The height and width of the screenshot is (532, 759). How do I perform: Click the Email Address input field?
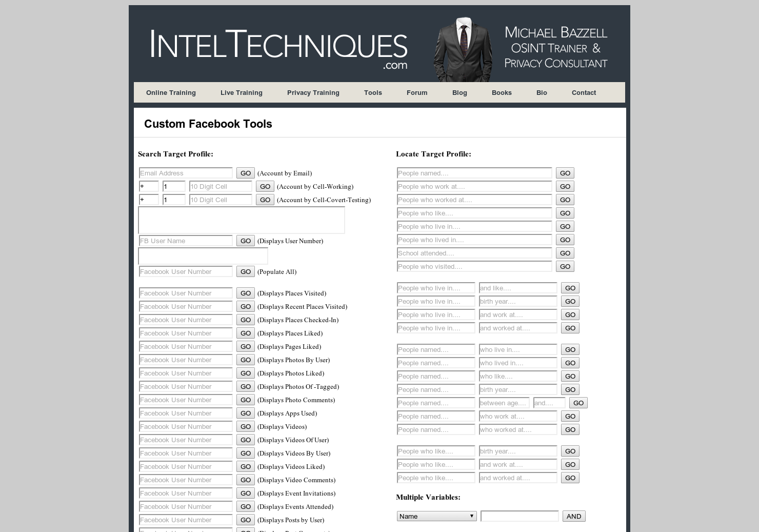coord(186,173)
